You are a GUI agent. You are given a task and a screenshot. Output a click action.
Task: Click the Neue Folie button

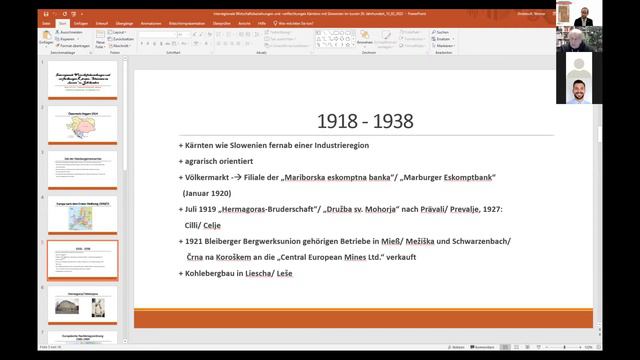pyautogui.click(x=100, y=40)
